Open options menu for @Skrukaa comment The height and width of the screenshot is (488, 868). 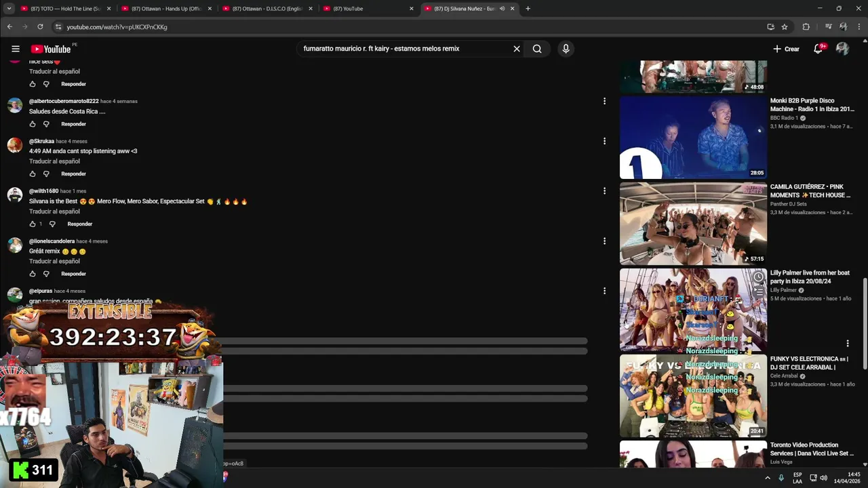tap(604, 141)
